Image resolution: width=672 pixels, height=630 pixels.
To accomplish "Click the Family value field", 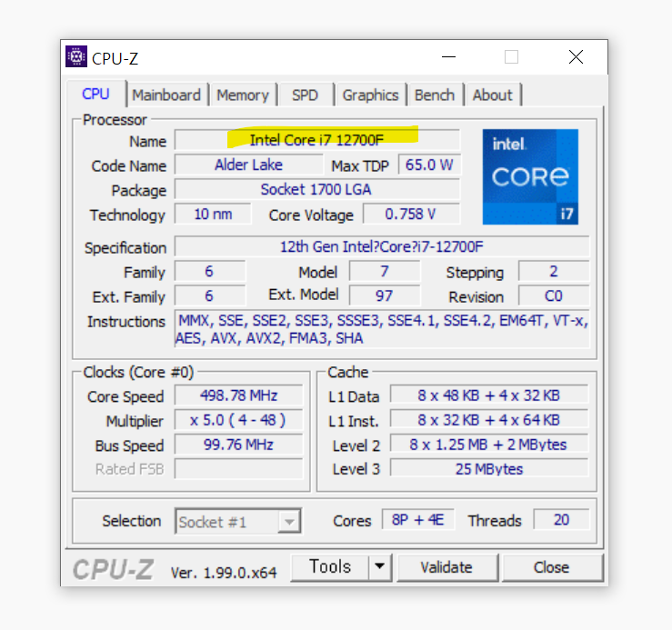I will 209,271.
